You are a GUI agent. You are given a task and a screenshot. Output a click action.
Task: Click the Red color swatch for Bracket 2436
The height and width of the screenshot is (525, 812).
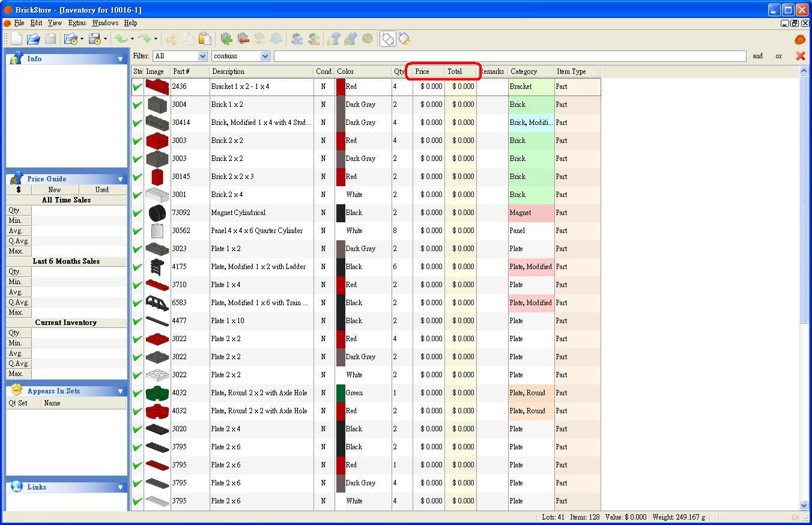click(341, 86)
